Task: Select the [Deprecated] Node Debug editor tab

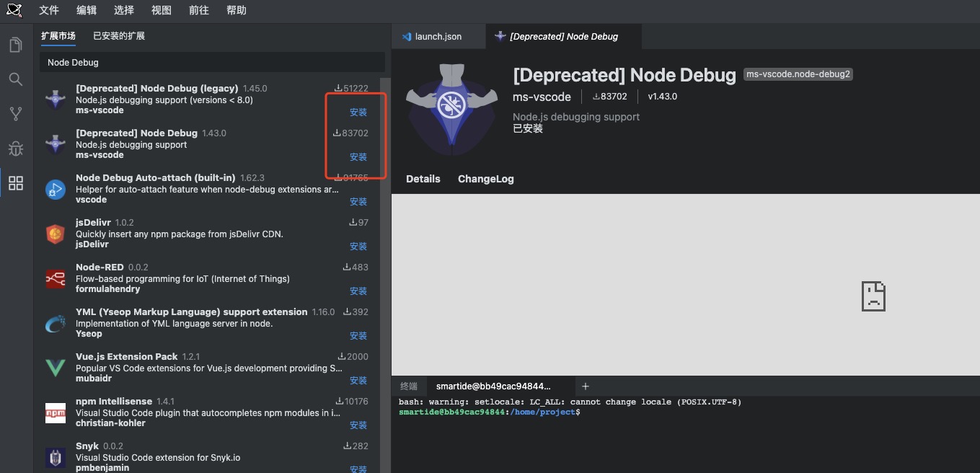Action: point(563,36)
